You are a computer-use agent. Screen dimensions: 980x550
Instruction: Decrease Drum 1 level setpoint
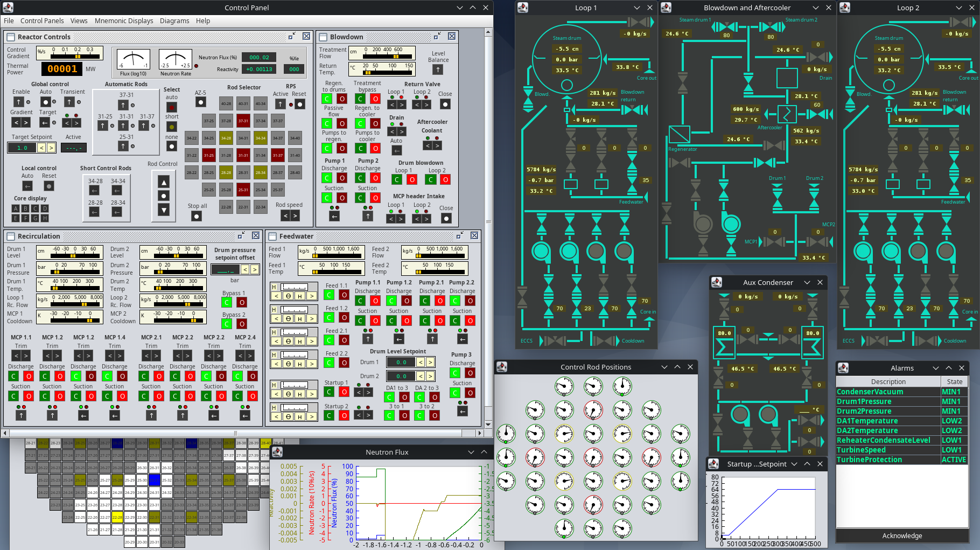click(x=421, y=362)
